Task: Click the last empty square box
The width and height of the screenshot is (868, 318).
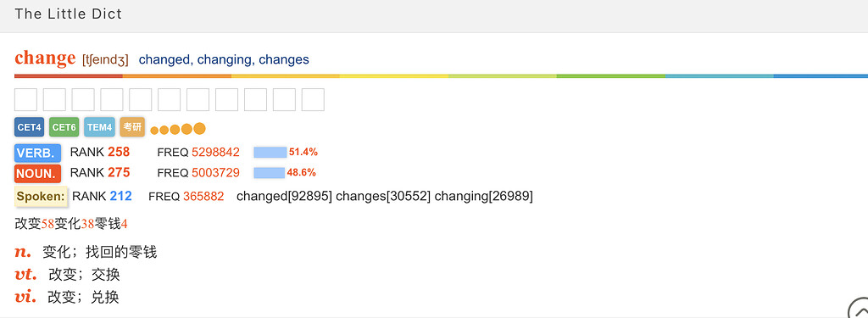Action: pos(313,100)
